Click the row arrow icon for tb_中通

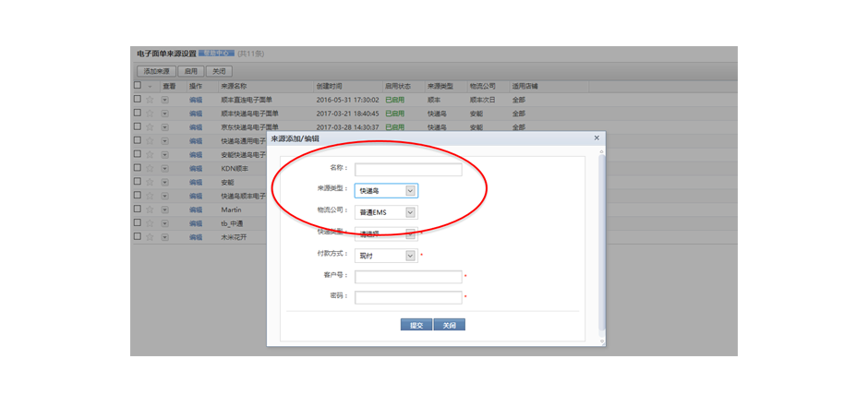pyautogui.click(x=164, y=224)
